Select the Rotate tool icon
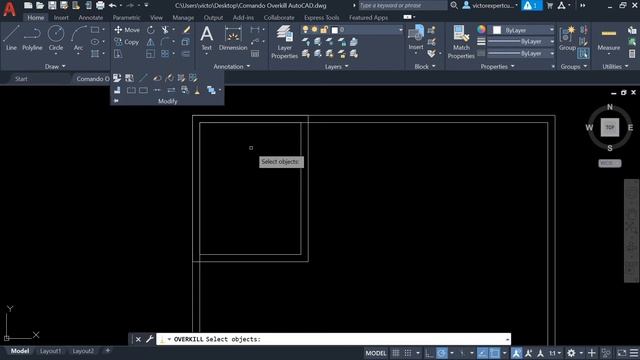 [151, 30]
